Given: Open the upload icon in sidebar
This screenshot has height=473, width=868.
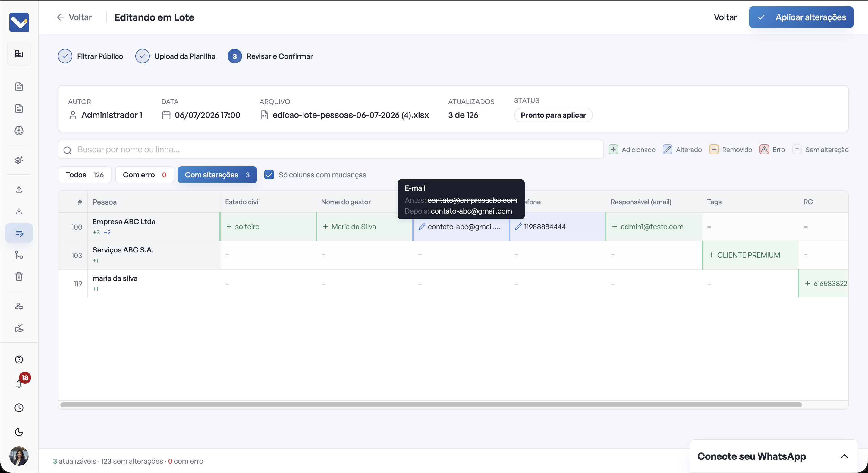Looking at the screenshot, I should point(19,189).
